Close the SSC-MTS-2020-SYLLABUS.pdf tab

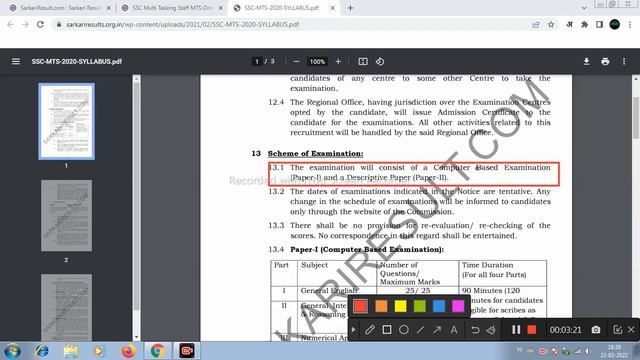tap(332, 8)
